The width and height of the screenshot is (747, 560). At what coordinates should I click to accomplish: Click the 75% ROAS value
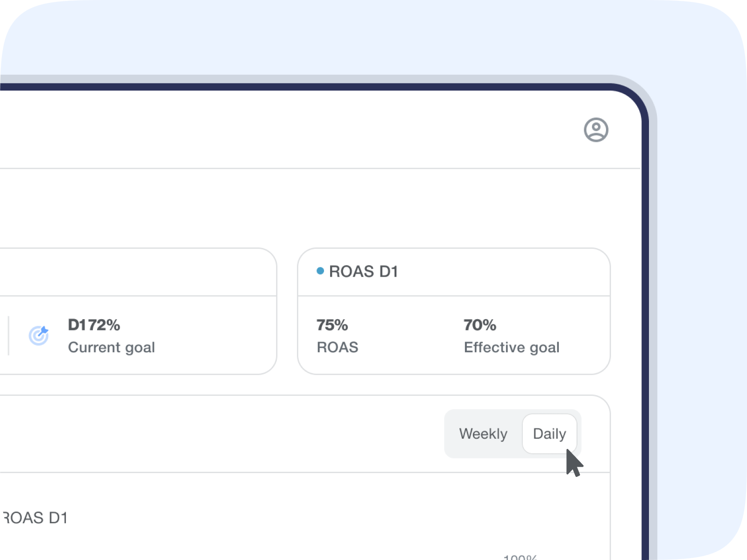(332, 325)
